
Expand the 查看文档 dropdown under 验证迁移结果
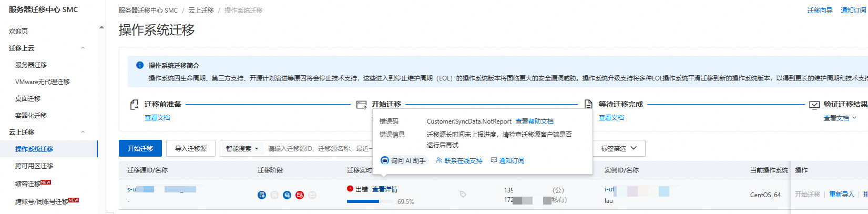(840, 118)
